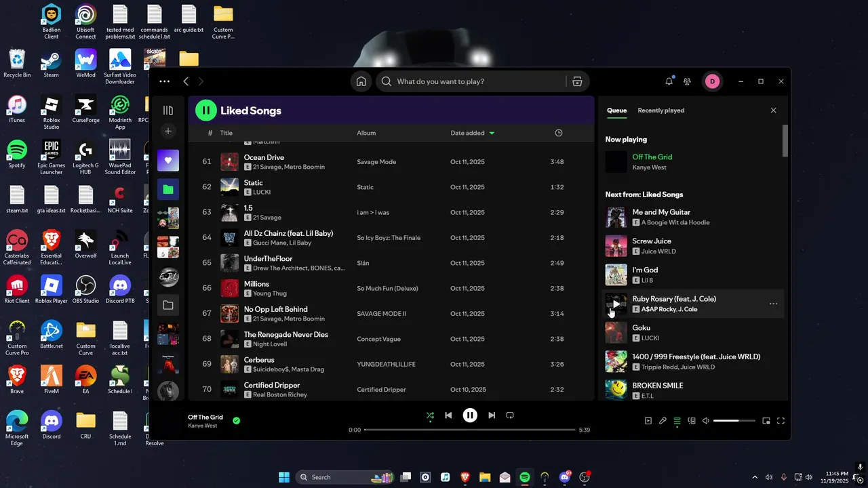Go to Spotify Home
This screenshot has width=868, height=488.
361,81
